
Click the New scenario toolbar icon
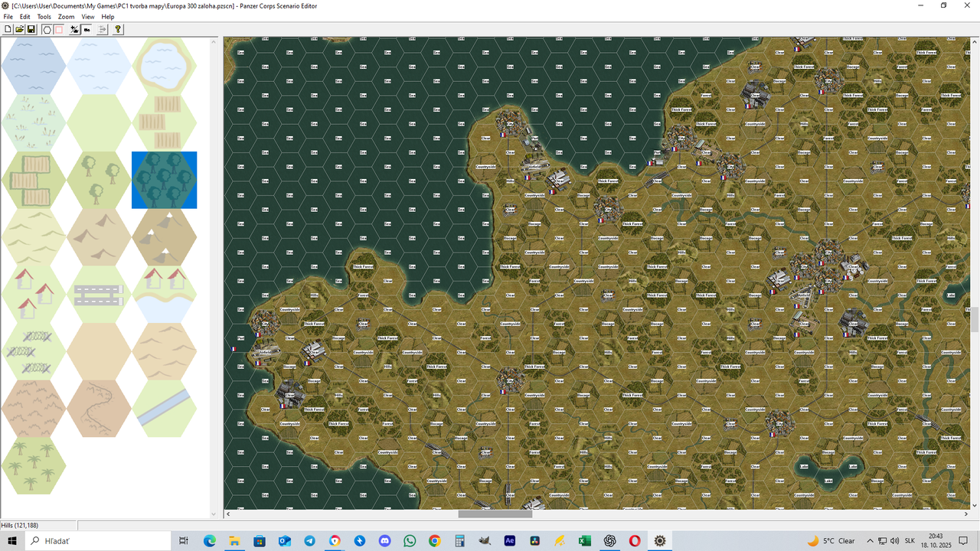8,29
